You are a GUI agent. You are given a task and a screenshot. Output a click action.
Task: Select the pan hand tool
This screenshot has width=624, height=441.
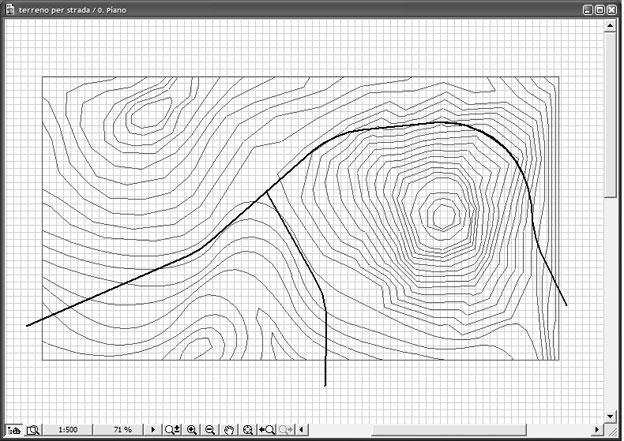click(x=229, y=430)
